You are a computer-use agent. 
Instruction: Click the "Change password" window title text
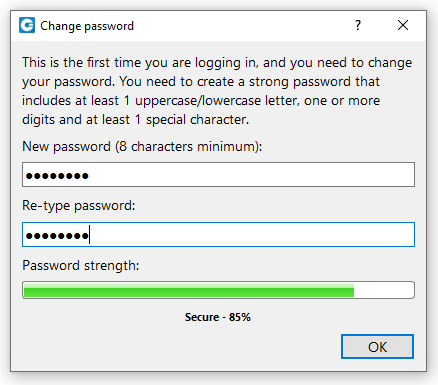[87, 26]
